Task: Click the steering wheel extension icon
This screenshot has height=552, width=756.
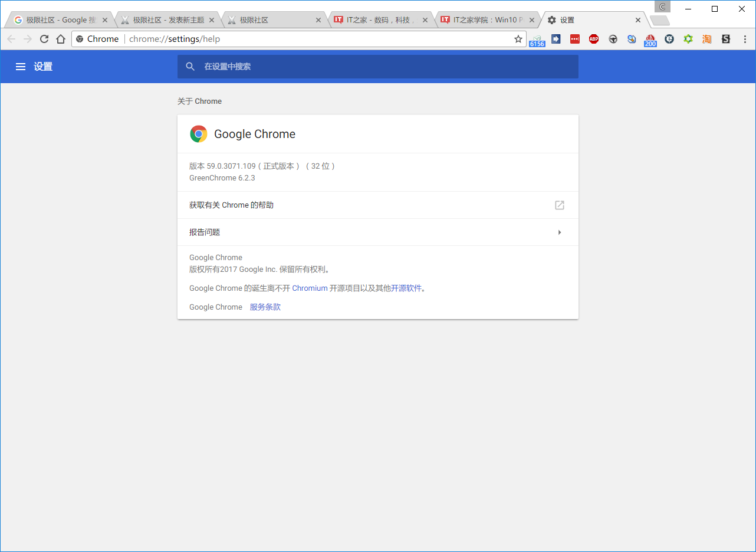Action: coord(613,39)
